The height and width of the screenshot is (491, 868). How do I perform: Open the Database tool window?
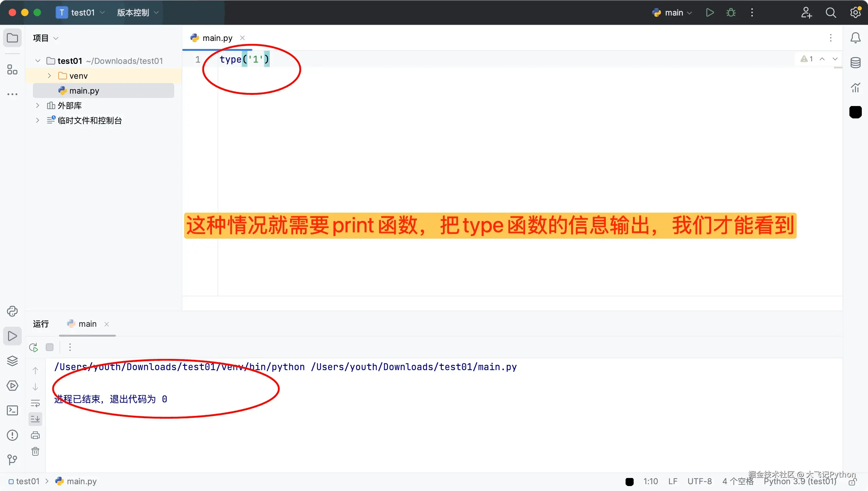coord(855,62)
